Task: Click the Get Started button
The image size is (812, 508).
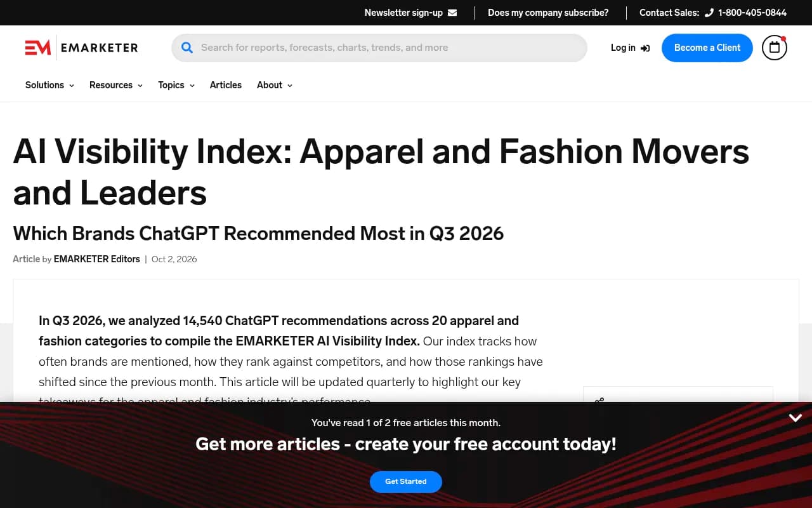Action: pos(406,481)
